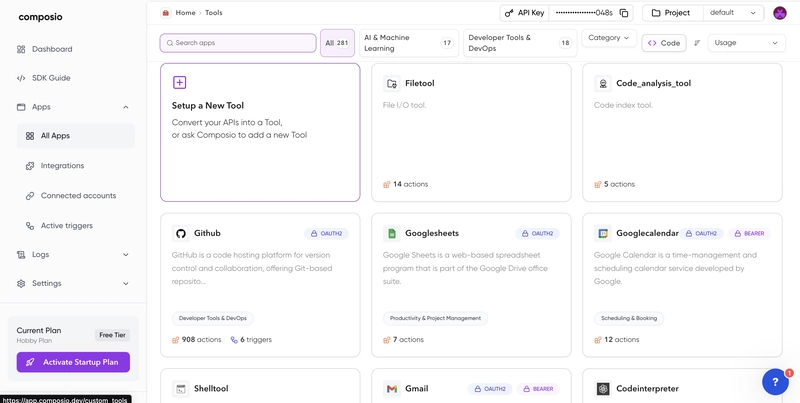Click the Apps window icon in sidebar
The width and height of the screenshot is (800, 403).
pos(21,107)
